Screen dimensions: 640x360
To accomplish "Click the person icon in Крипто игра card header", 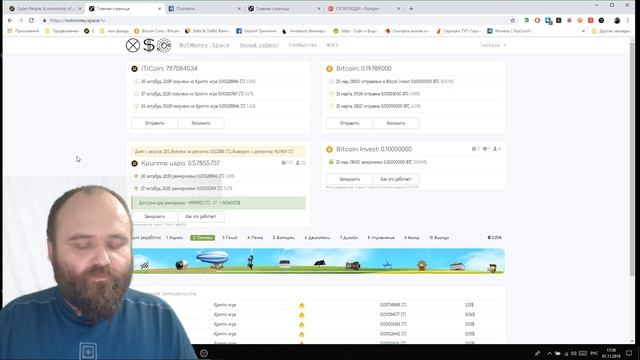I will (298, 163).
